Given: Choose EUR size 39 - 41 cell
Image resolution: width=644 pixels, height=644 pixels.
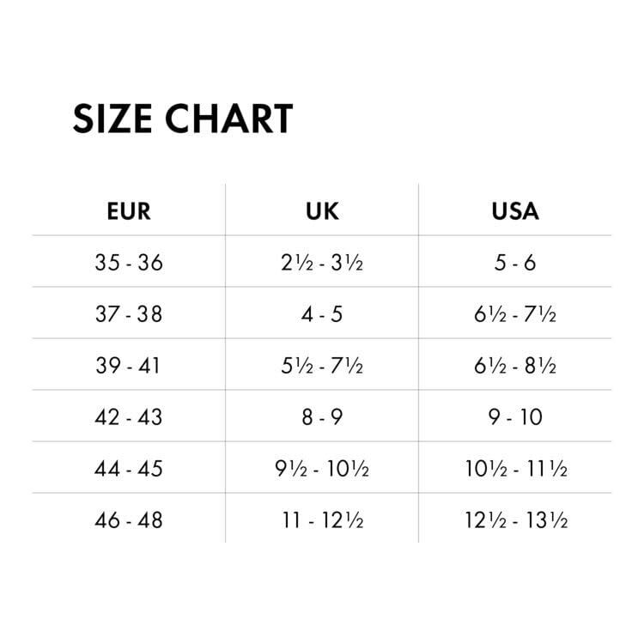Looking at the screenshot, I should click(129, 366).
